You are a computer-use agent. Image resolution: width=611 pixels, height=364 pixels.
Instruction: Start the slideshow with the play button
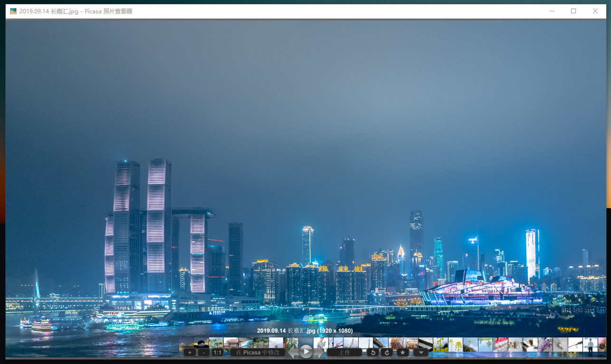click(305, 352)
